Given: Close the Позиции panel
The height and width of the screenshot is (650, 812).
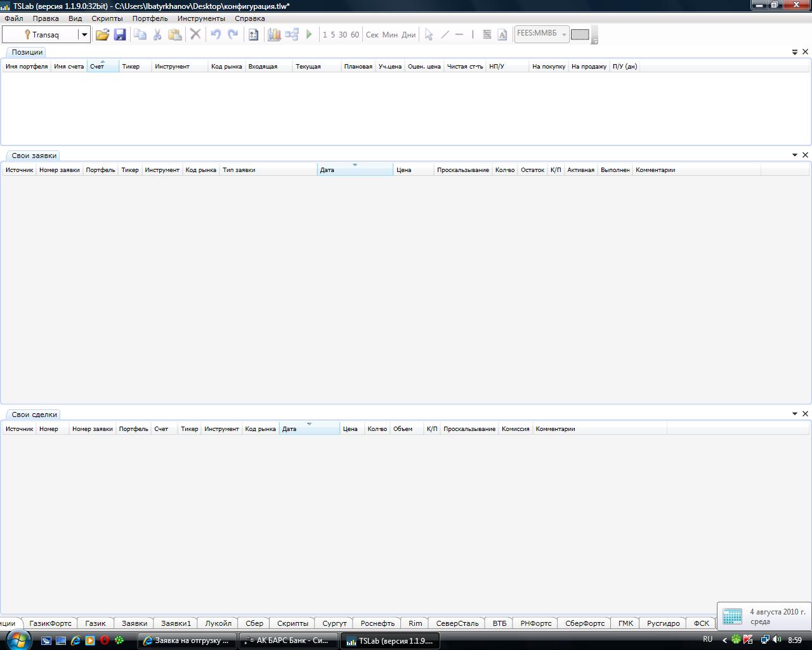Looking at the screenshot, I should 806,52.
